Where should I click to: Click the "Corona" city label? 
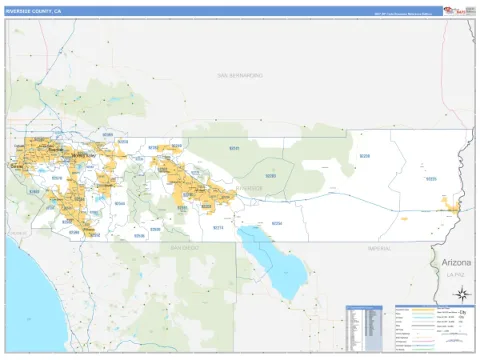[17, 166]
